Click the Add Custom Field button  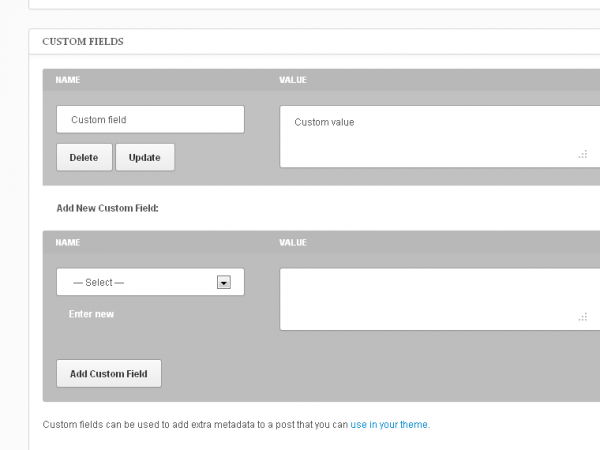pyautogui.click(x=109, y=373)
